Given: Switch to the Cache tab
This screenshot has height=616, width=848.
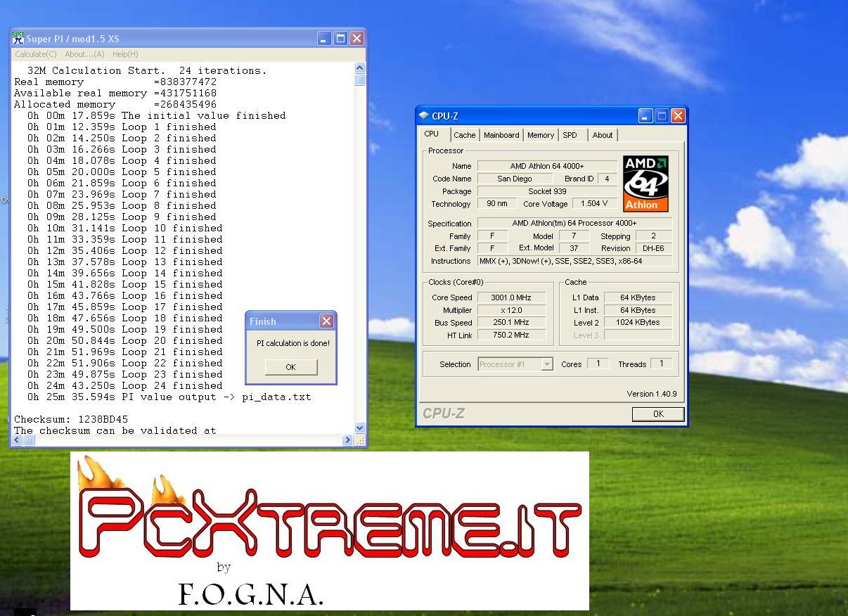Looking at the screenshot, I should pyautogui.click(x=464, y=135).
